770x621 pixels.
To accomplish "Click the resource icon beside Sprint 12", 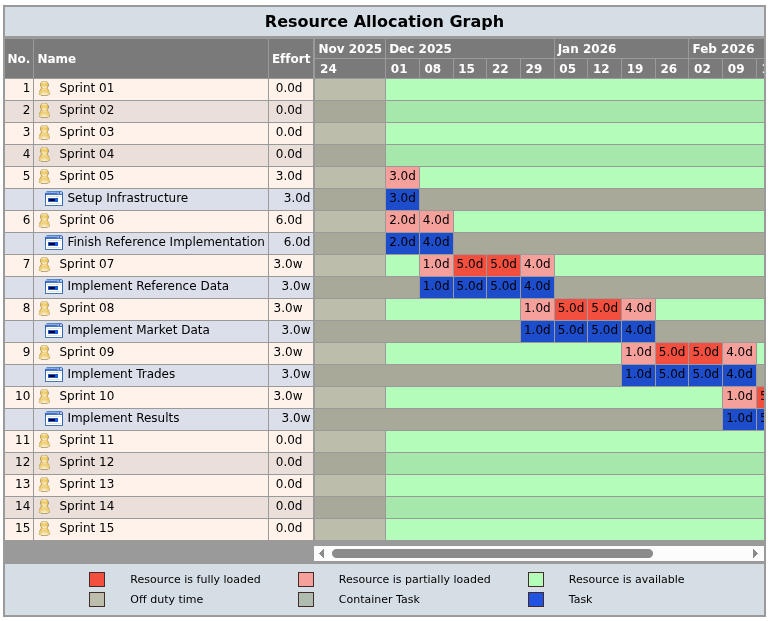I will click(x=44, y=462).
